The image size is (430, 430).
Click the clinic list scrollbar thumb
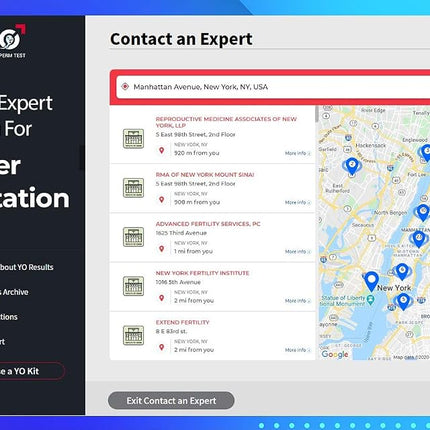(x=316, y=114)
